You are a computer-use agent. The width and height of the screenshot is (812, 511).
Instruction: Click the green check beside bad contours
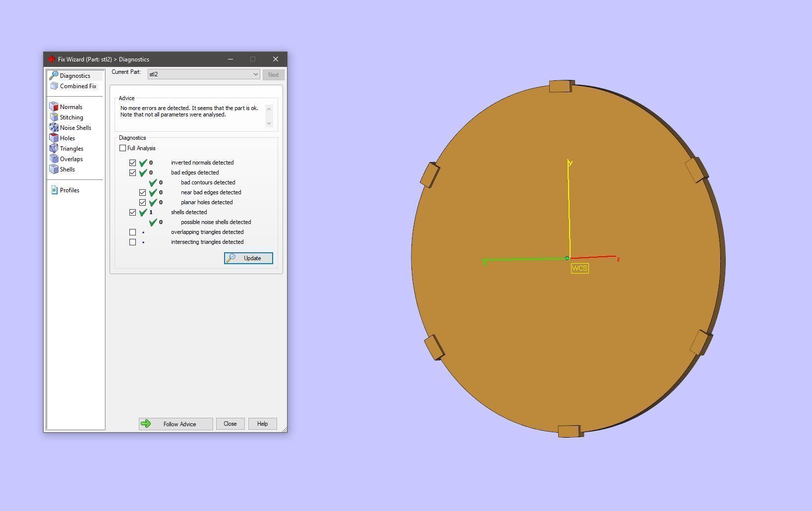point(153,182)
